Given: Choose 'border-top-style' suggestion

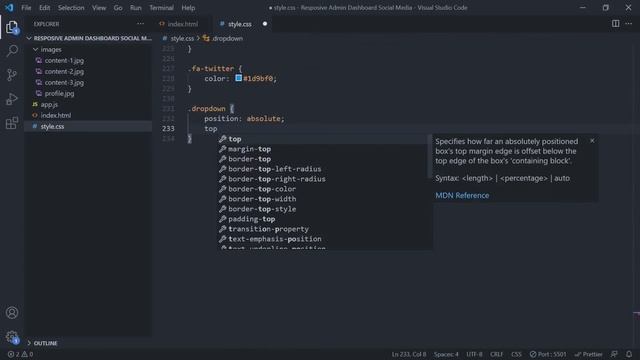Looking at the screenshot, I should pyautogui.click(x=322, y=209).
